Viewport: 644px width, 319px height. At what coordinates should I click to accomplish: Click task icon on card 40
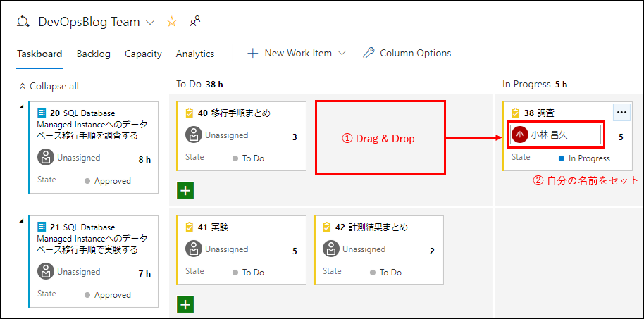tap(190, 113)
